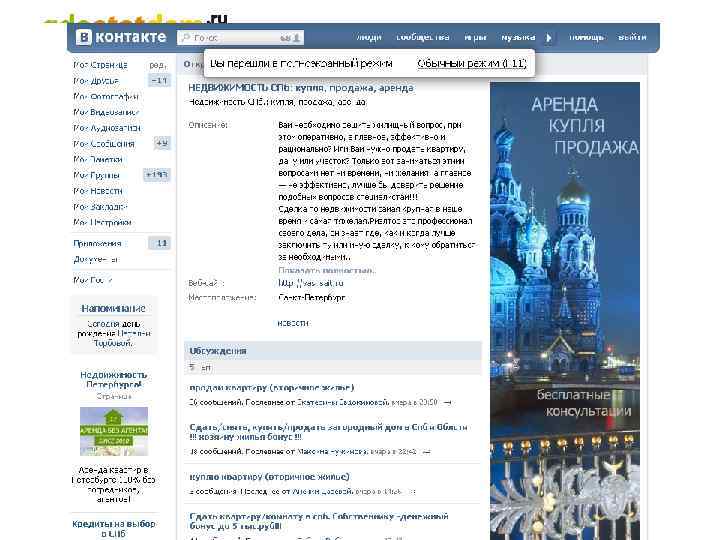The image size is (720, 540).
Task: Open the group's website link
Action: (311, 283)
